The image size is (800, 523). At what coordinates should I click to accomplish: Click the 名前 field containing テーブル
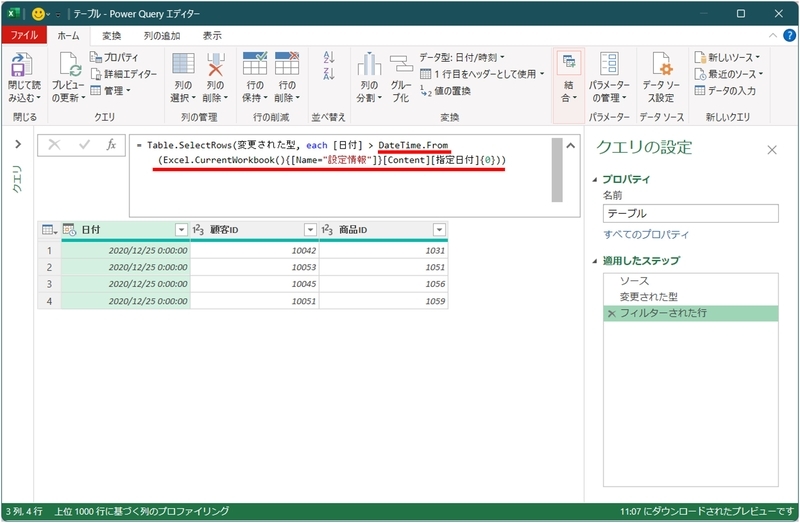pos(690,213)
